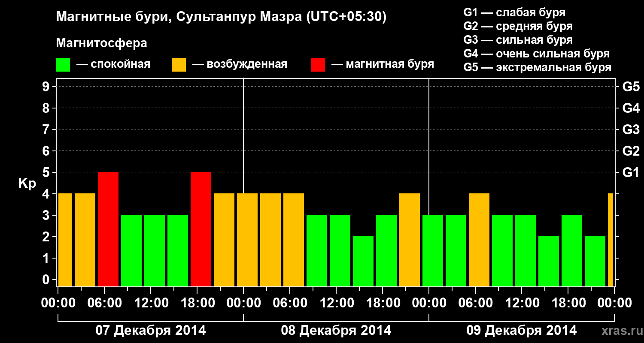Click the '— спокойная' legend label
The image size is (644, 343).
click(113, 65)
